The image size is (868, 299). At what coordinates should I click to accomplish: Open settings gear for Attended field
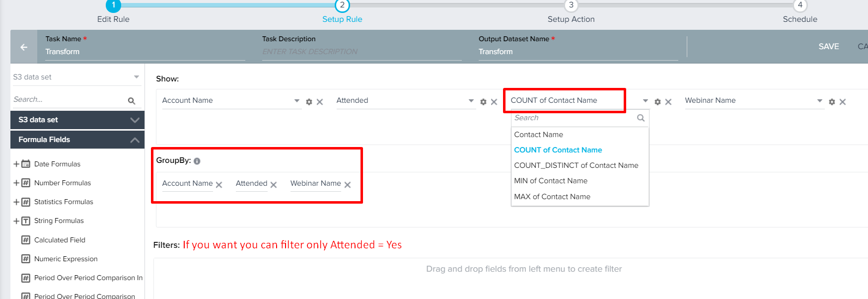coord(483,102)
